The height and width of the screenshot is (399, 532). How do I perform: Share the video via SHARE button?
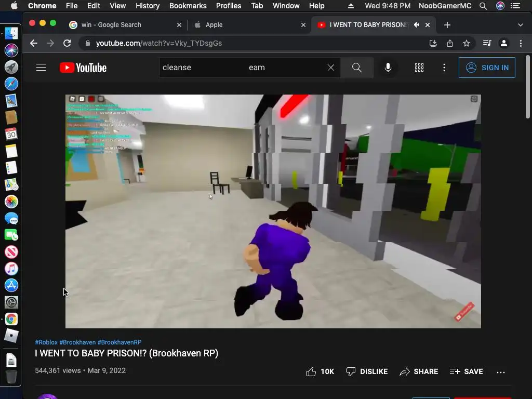coord(419,371)
